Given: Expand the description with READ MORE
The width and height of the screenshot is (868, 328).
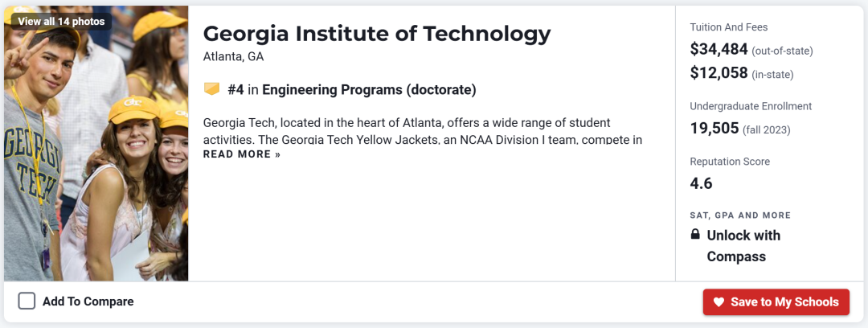Looking at the screenshot, I should click(242, 154).
